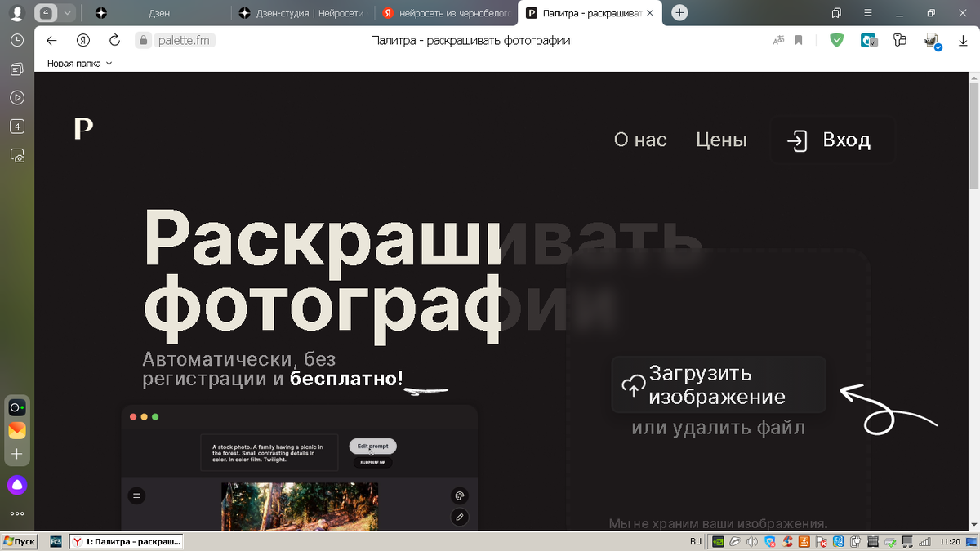
Task: Open the teal extension icon in toolbar
Action: tap(869, 40)
